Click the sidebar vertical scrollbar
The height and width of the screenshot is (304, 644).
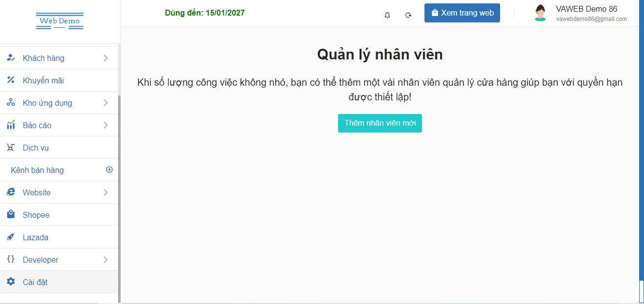coord(119,195)
